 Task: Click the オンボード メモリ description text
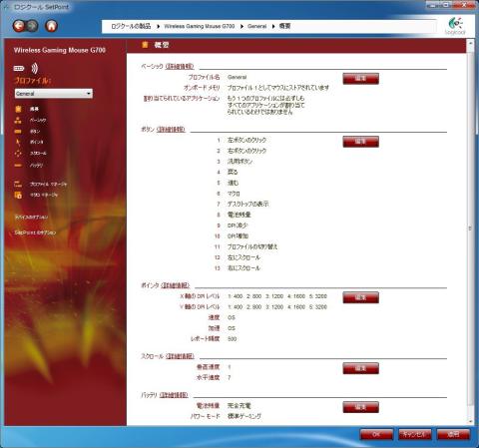[278, 88]
